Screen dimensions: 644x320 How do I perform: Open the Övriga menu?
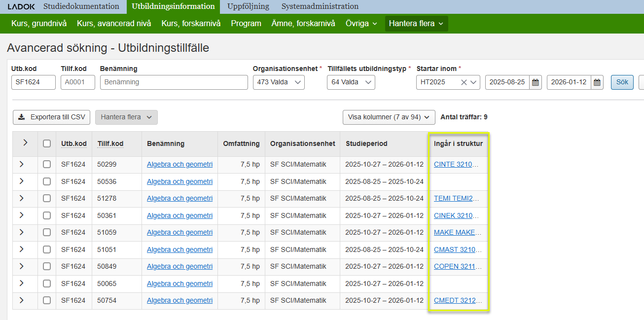click(x=361, y=23)
